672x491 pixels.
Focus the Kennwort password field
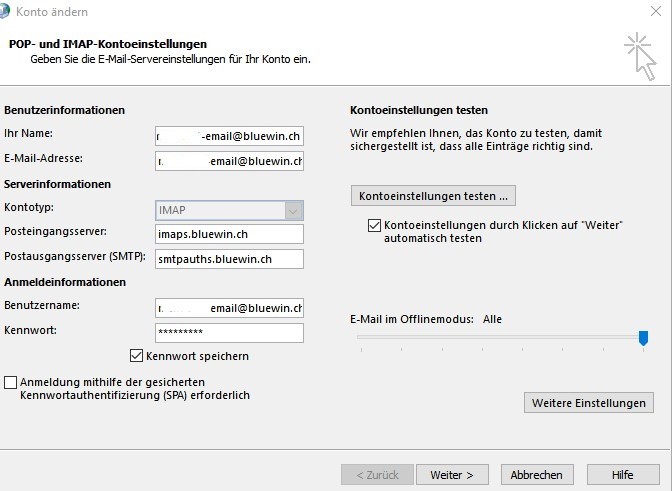coord(229,333)
